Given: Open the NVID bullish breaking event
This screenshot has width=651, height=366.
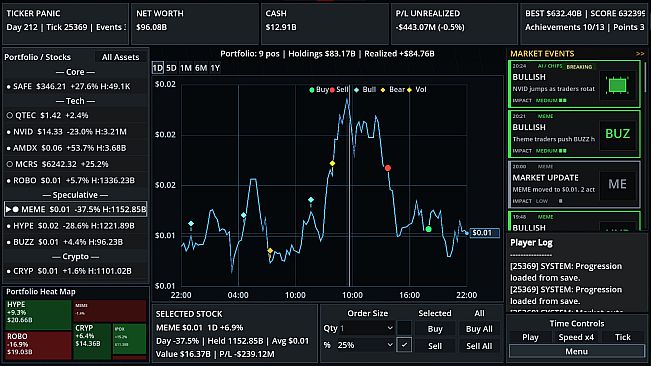Looking at the screenshot, I should tap(574, 84).
